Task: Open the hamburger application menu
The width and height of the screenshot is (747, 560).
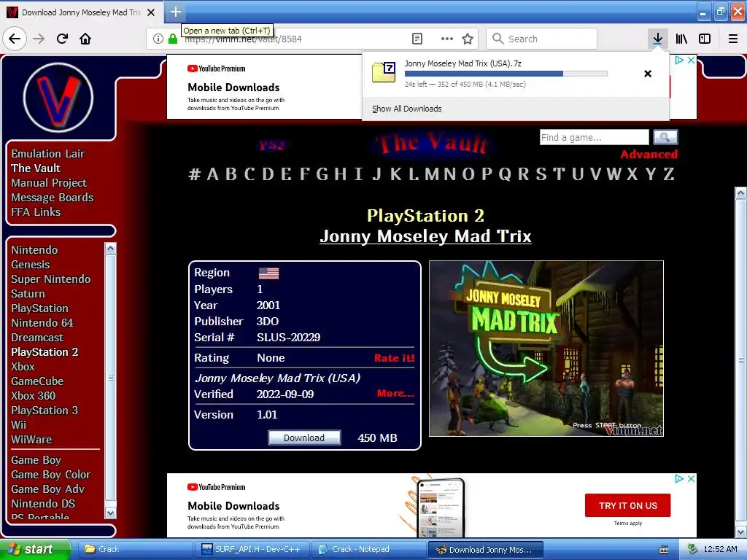Action: tap(733, 39)
